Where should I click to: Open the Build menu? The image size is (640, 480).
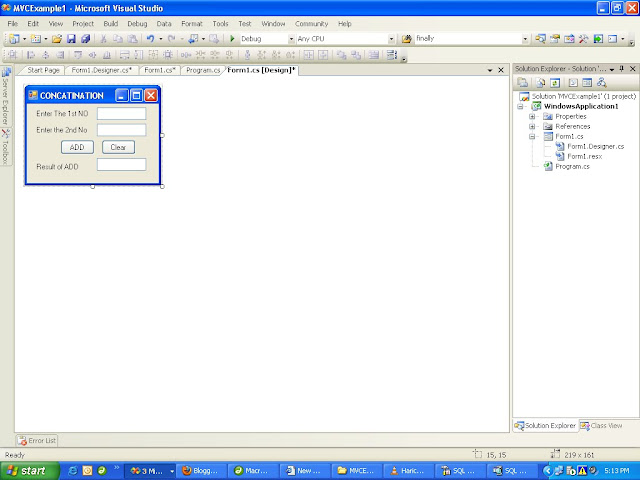111,24
